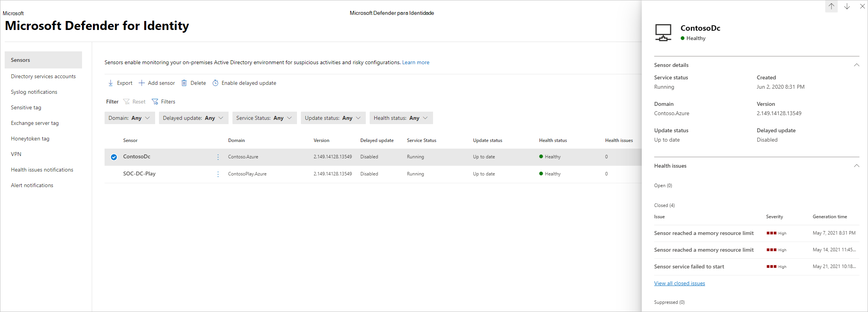Click the Export button label
Viewport: 868px width, 312px height.
[124, 83]
